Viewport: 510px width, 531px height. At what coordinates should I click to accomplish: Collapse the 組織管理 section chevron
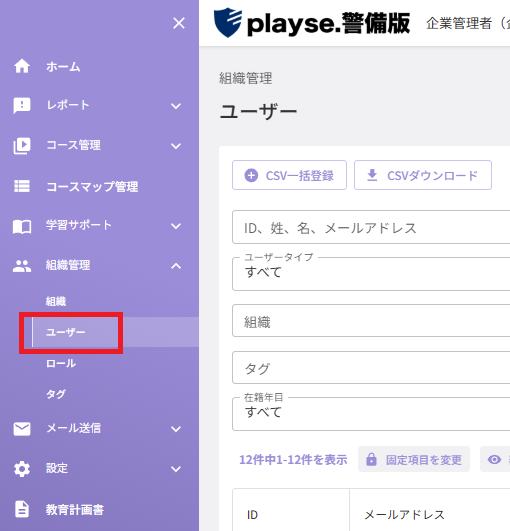(x=176, y=266)
